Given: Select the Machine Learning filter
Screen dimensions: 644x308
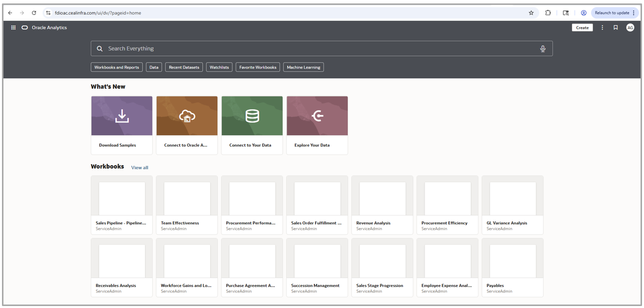Looking at the screenshot, I should coord(303,68).
